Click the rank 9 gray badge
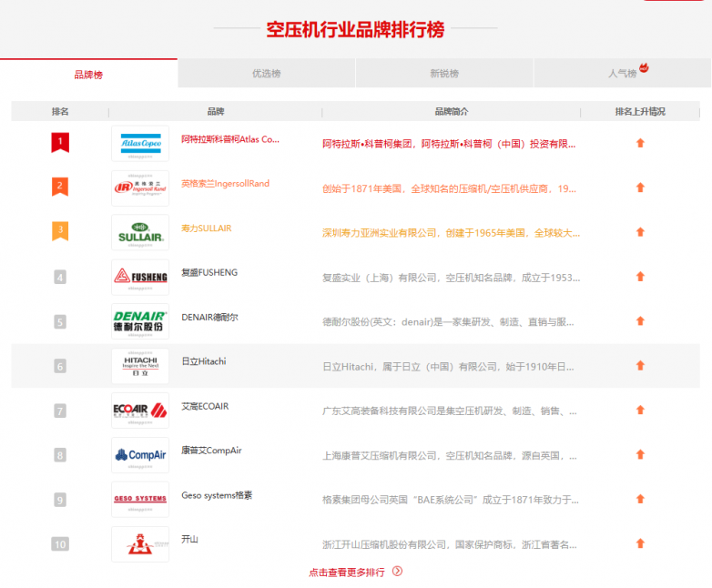This screenshot has height=588, width=712. point(60,500)
